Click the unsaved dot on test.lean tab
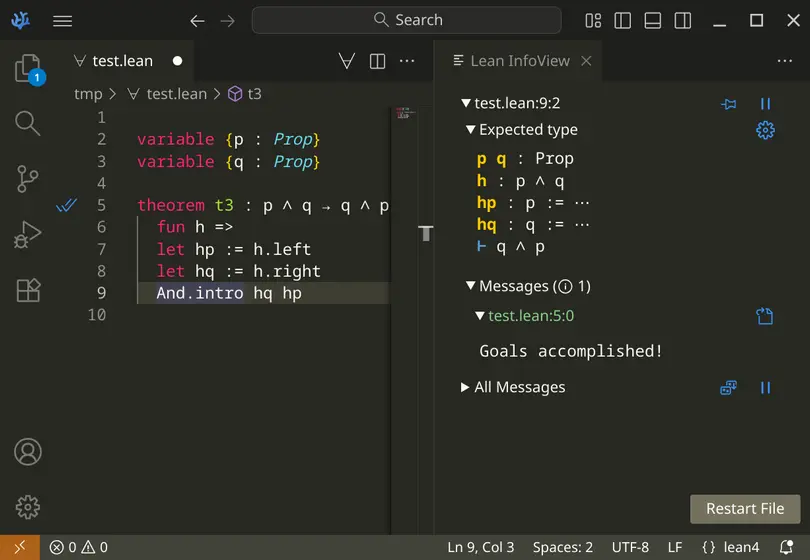810x560 pixels. tap(177, 61)
